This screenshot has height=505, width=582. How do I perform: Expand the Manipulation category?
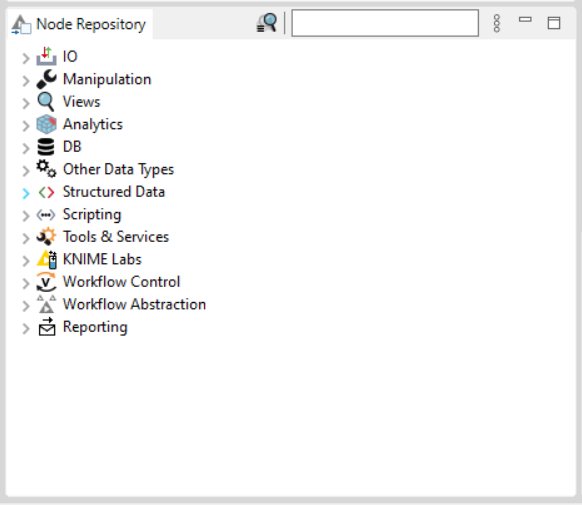pyautogui.click(x=26, y=81)
